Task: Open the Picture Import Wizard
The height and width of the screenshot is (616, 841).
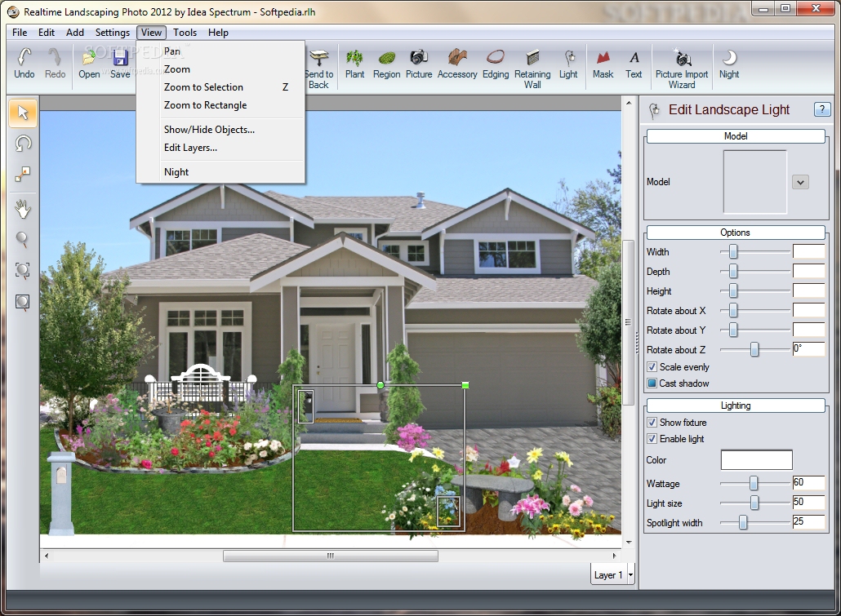Action: (682, 69)
